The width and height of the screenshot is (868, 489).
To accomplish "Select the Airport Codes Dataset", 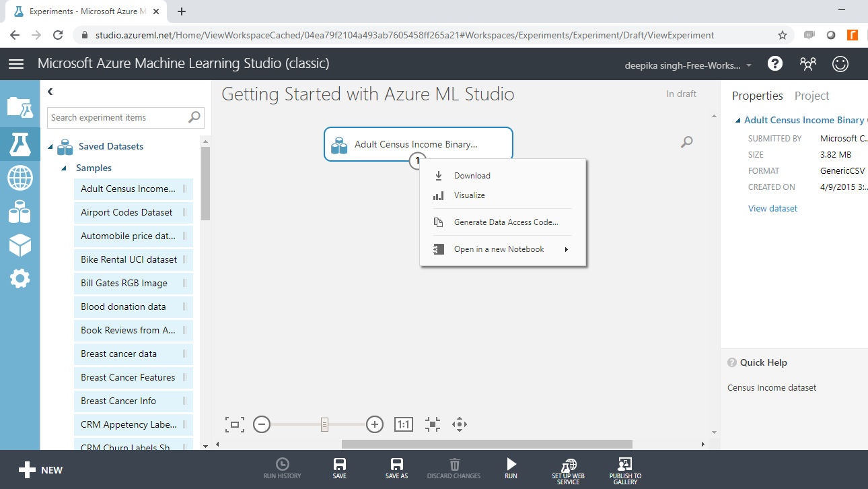I will [x=133, y=213].
